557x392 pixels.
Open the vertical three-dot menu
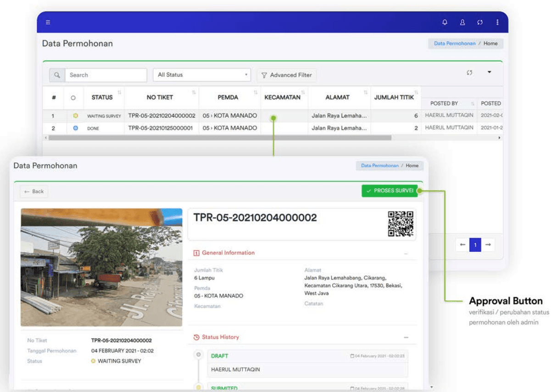coord(497,22)
